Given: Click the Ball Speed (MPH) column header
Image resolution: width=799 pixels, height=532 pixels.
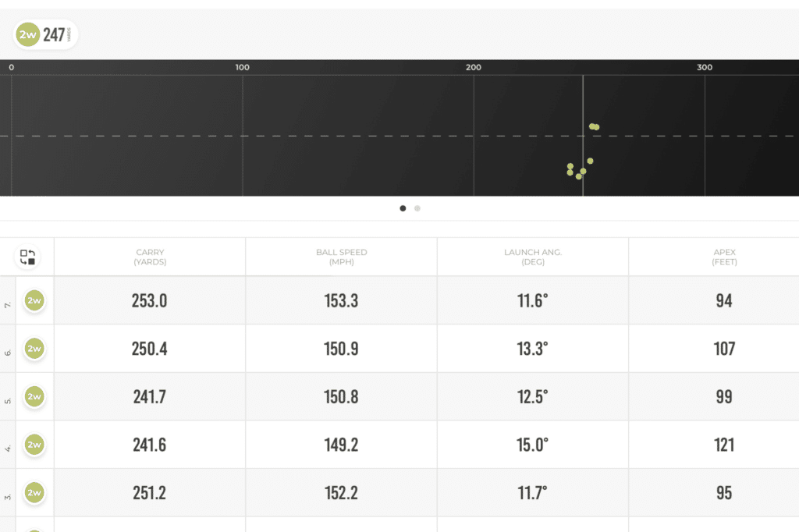Looking at the screenshot, I should 341,257.
